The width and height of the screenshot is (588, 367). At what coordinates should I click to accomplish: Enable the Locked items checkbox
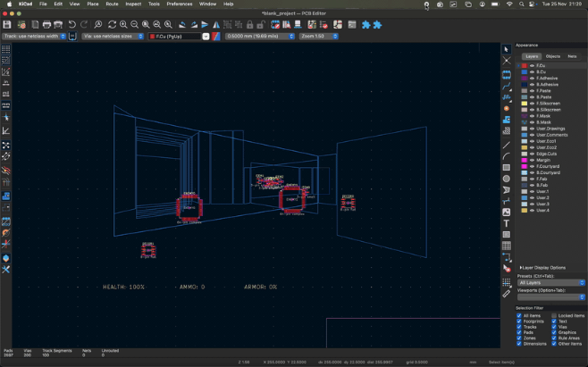pyautogui.click(x=554, y=315)
